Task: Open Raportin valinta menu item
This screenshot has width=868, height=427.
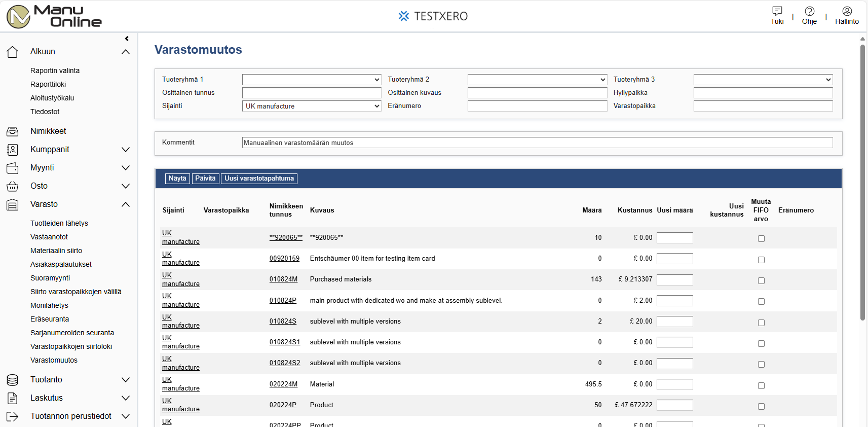Action: point(55,70)
